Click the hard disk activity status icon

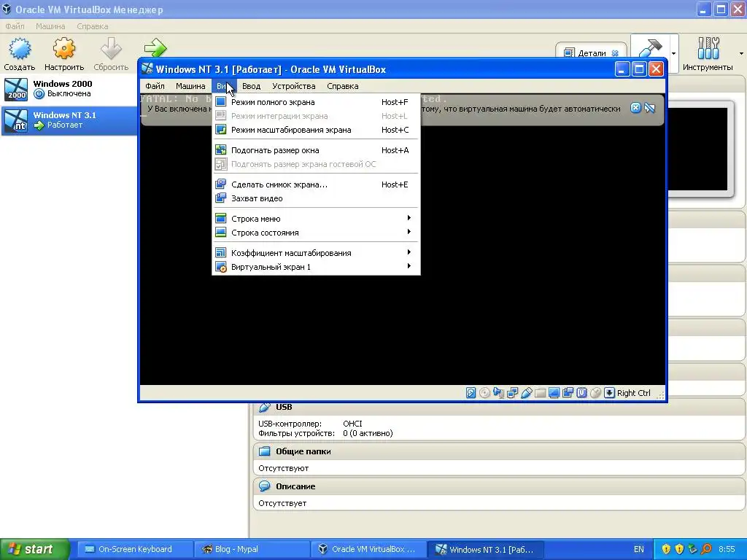[471, 393]
